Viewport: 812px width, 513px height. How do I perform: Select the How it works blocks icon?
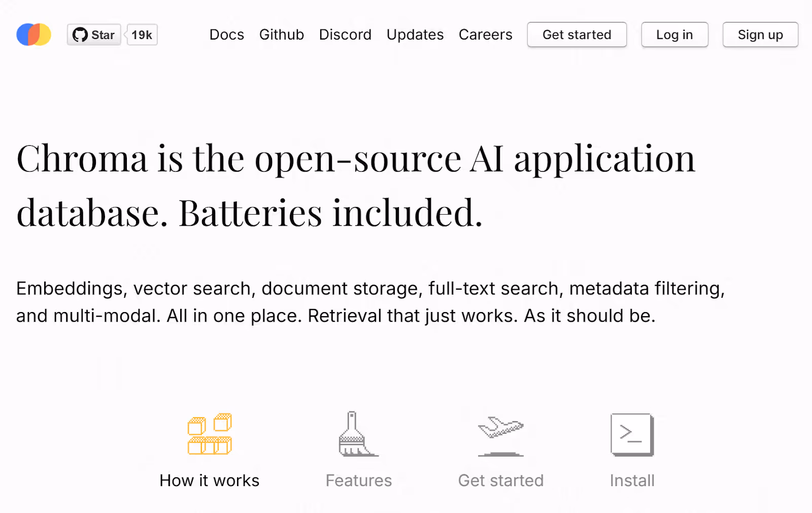click(x=210, y=434)
